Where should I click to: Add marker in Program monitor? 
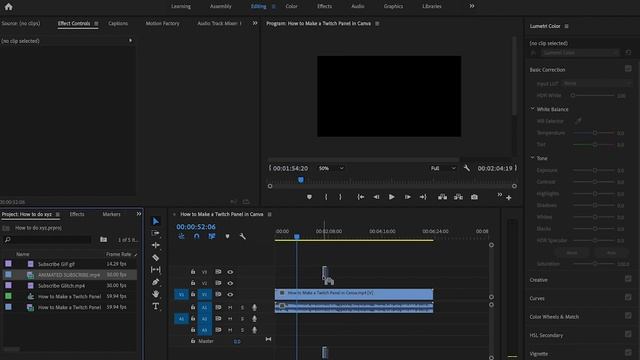pos(309,197)
